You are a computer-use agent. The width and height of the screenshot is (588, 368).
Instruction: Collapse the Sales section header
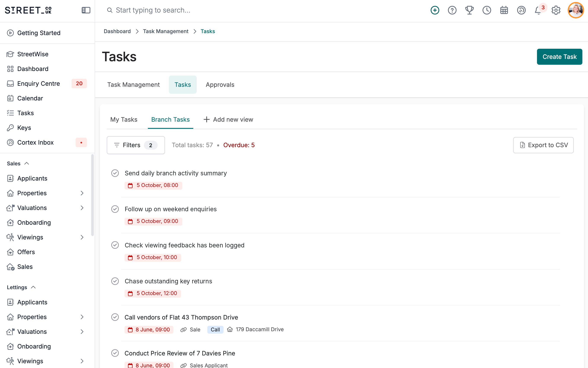pos(18,164)
